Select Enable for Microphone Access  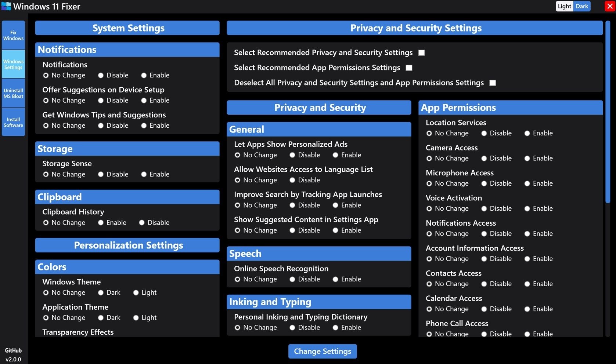[x=527, y=183]
